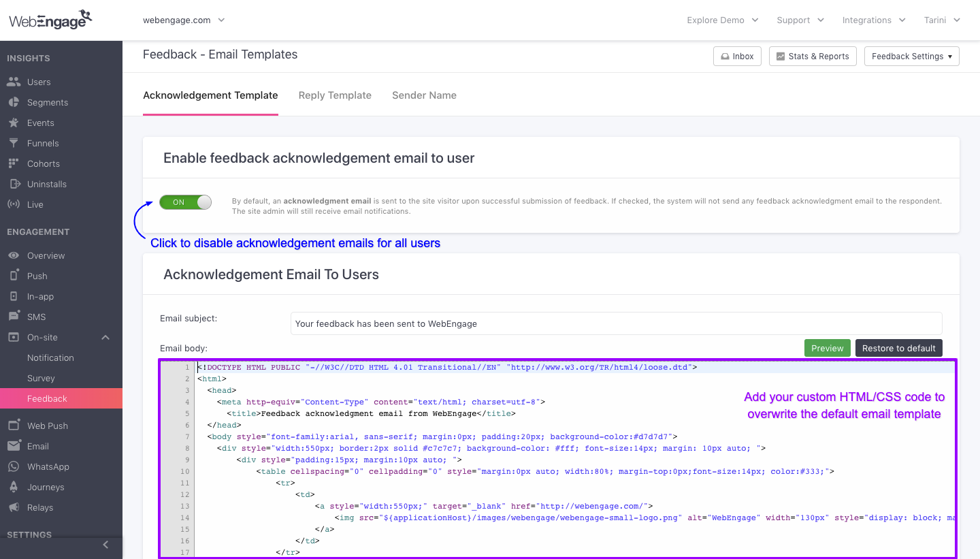Click the Funnels filter icon
980x559 pixels.
coord(14,143)
